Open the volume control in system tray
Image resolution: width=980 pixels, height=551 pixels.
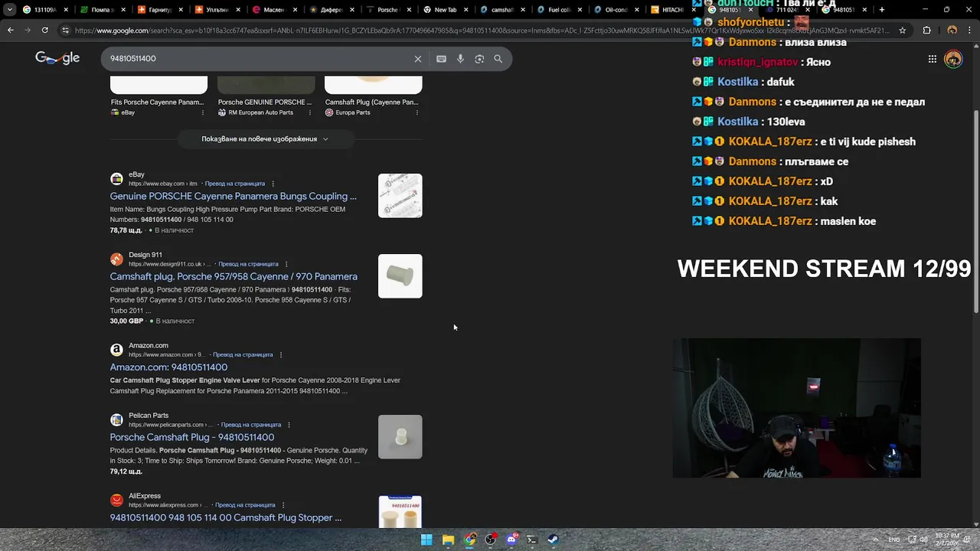tap(924, 540)
